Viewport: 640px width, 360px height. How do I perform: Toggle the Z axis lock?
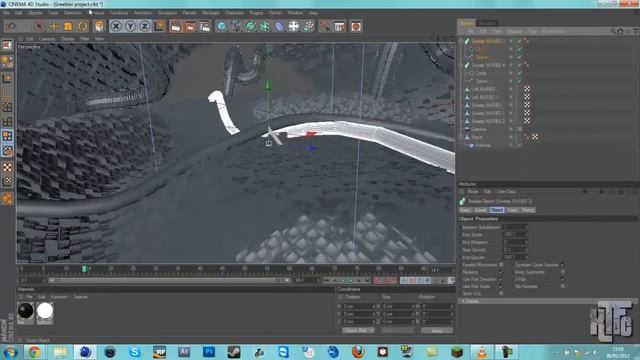pos(145,27)
